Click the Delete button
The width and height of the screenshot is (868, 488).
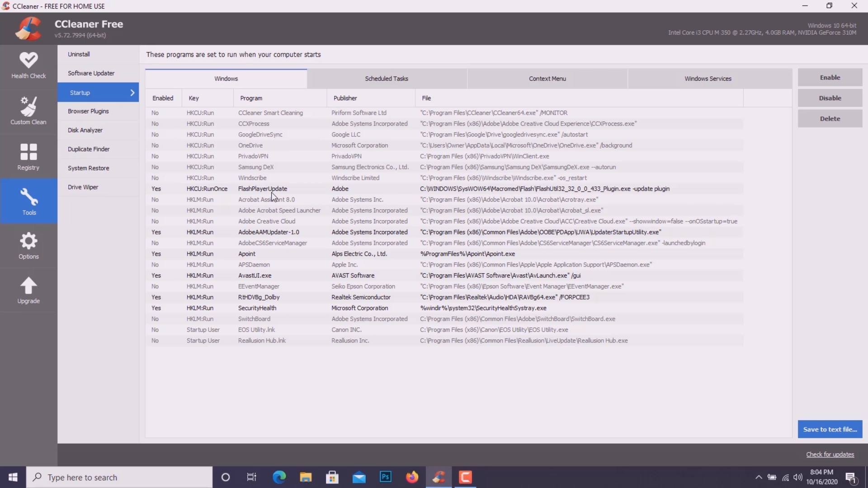(830, 119)
